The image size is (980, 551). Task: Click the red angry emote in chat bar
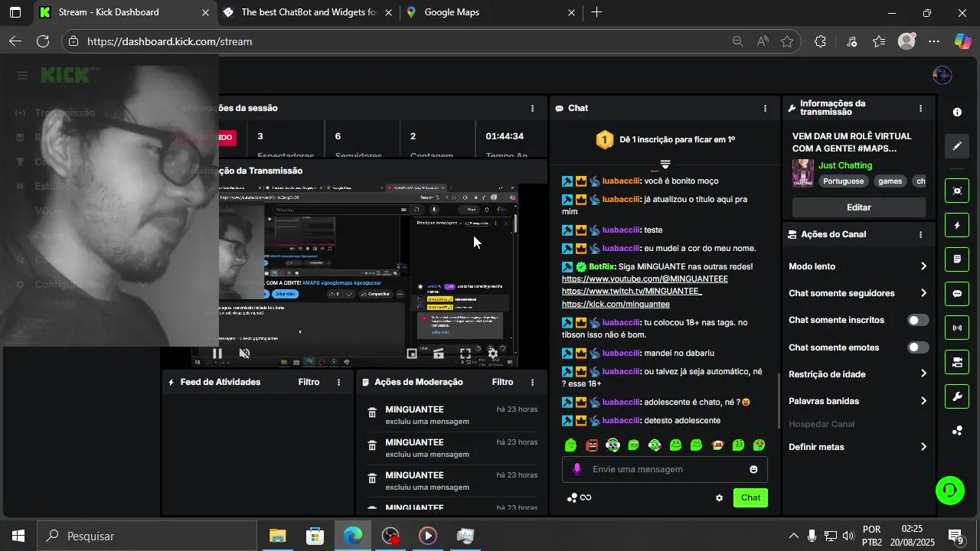tap(592, 445)
